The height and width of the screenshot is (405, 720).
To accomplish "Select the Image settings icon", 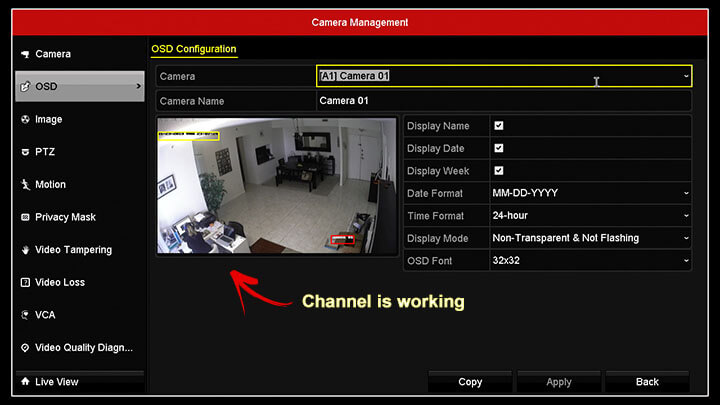I will (x=25, y=119).
